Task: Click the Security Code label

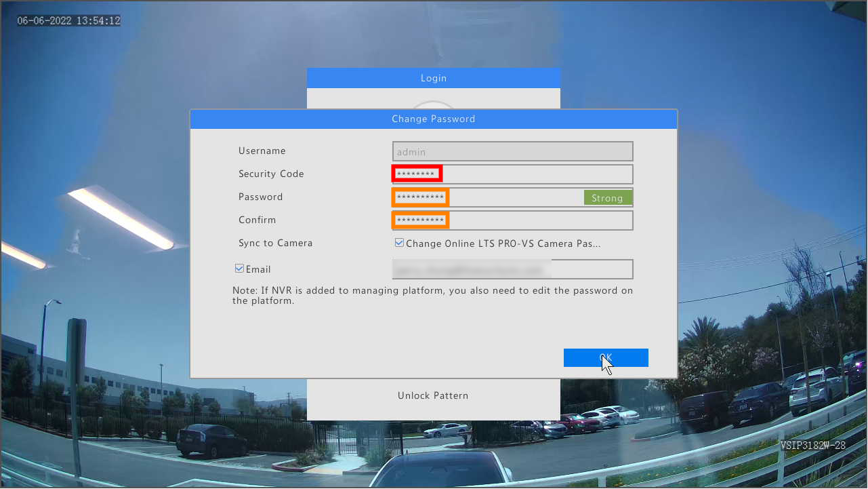Action: (x=271, y=174)
